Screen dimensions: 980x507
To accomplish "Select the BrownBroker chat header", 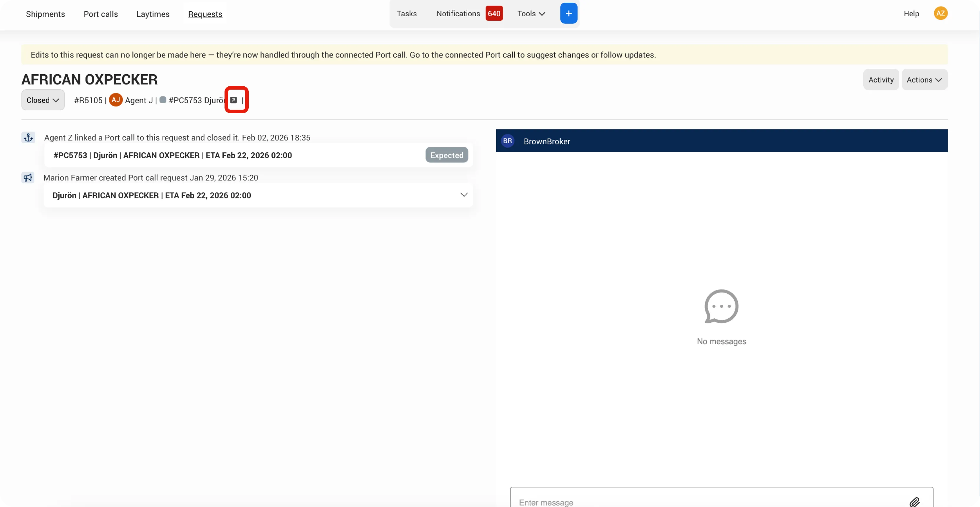I will point(722,141).
